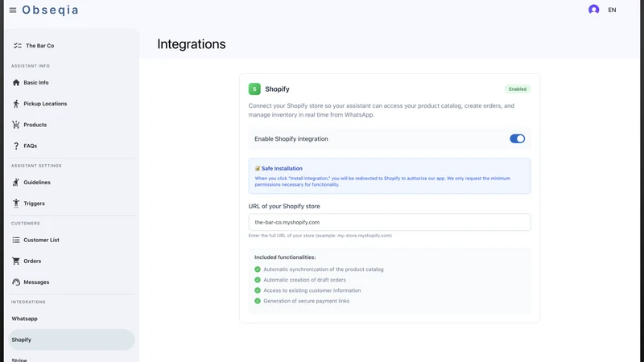This screenshot has width=644, height=362.
Task: Click the Pickup Locations walking icon
Action: pos(16,104)
